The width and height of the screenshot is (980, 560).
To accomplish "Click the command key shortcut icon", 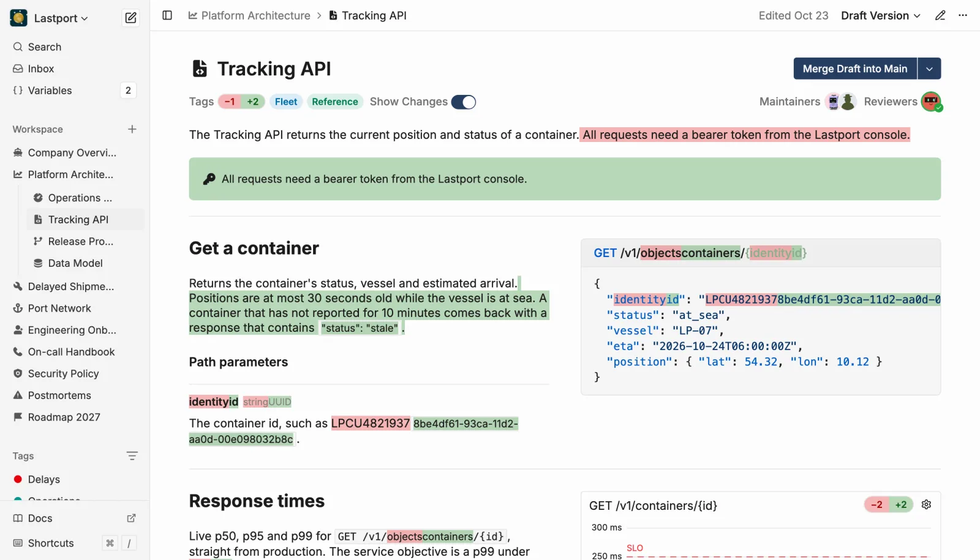I will click(110, 543).
